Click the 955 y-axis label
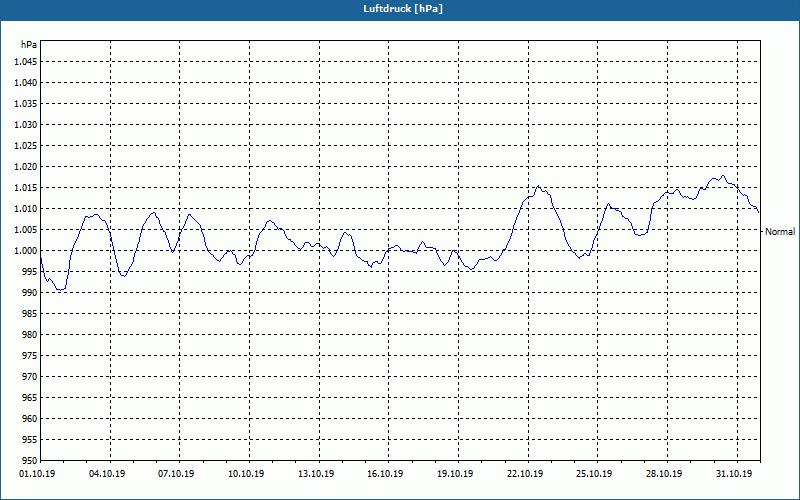 [30, 440]
